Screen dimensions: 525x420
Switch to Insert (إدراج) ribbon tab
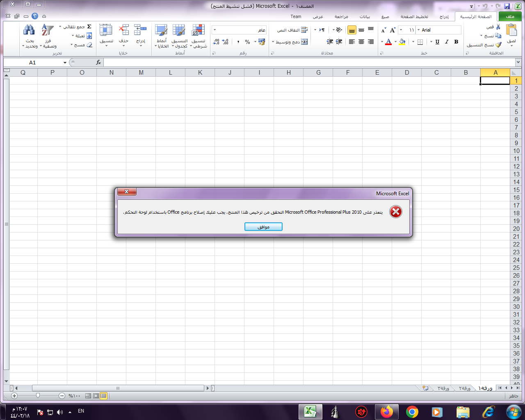[444, 17]
